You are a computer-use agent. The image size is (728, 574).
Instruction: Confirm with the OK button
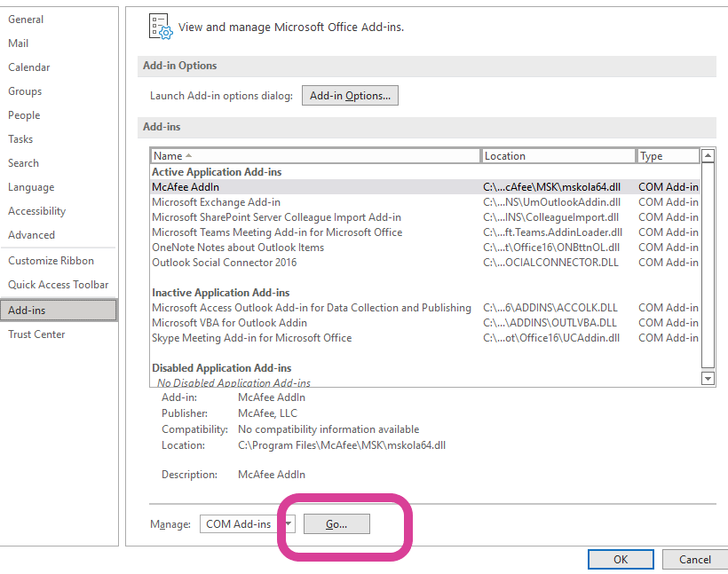[621, 559]
